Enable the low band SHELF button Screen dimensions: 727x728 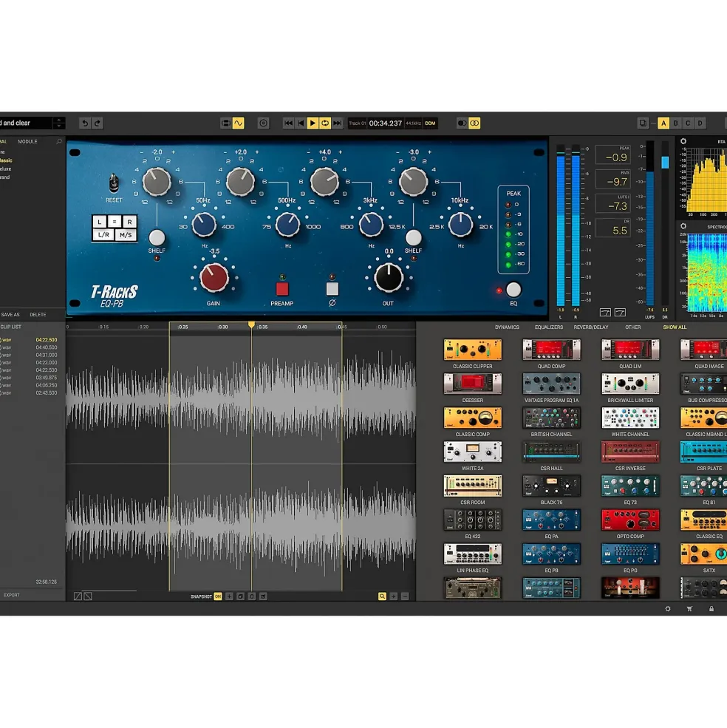coord(157,238)
